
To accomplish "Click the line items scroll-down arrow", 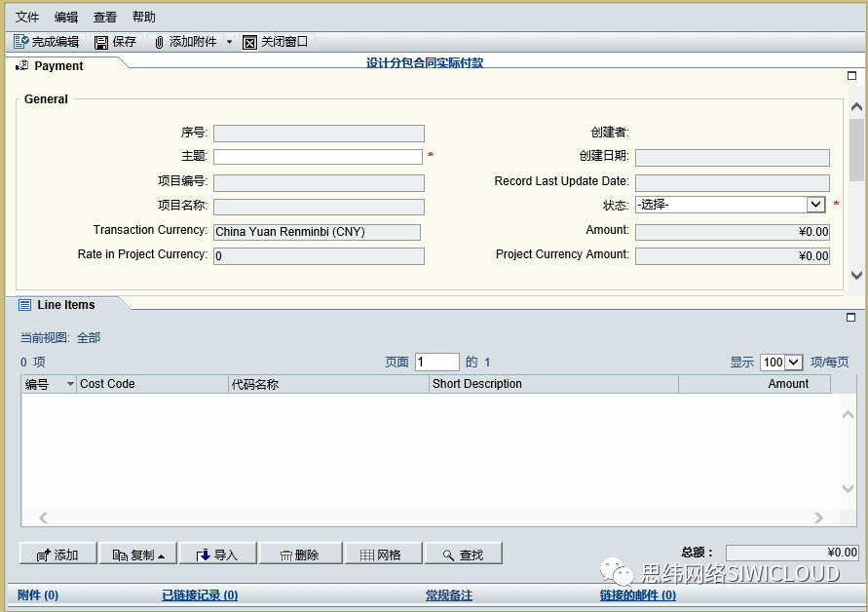I will click(848, 488).
